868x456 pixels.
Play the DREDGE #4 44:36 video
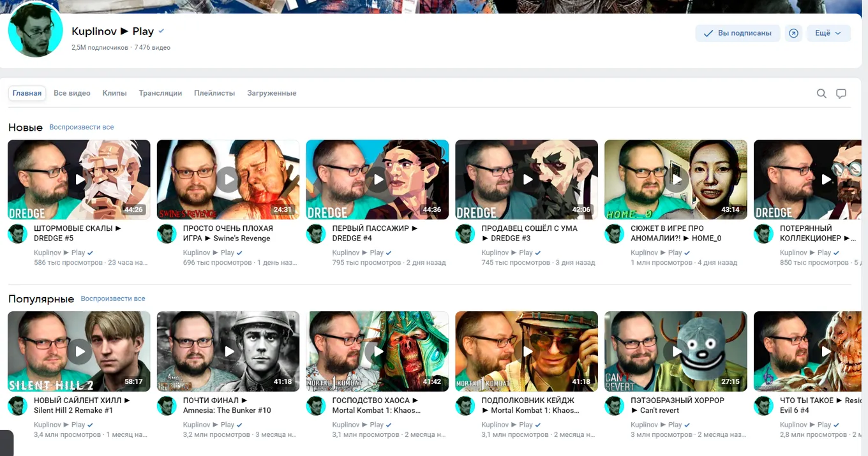click(378, 180)
